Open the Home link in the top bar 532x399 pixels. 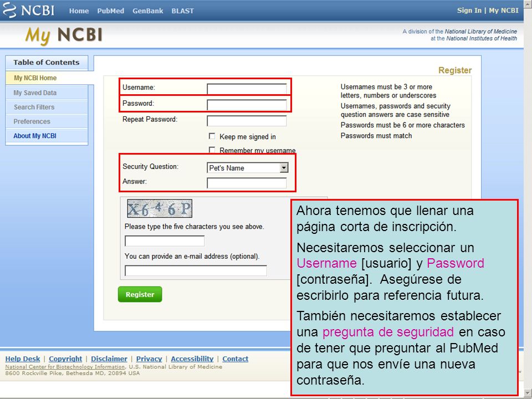(x=79, y=11)
